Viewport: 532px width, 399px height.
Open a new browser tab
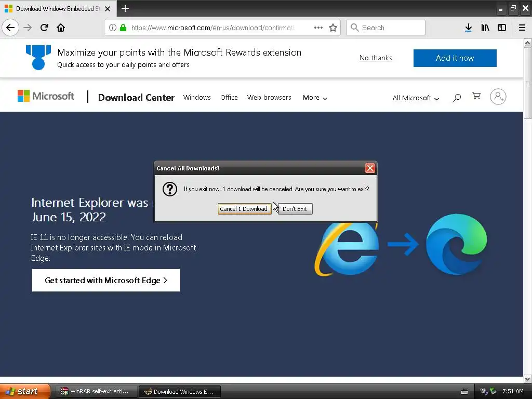point(125,8)
